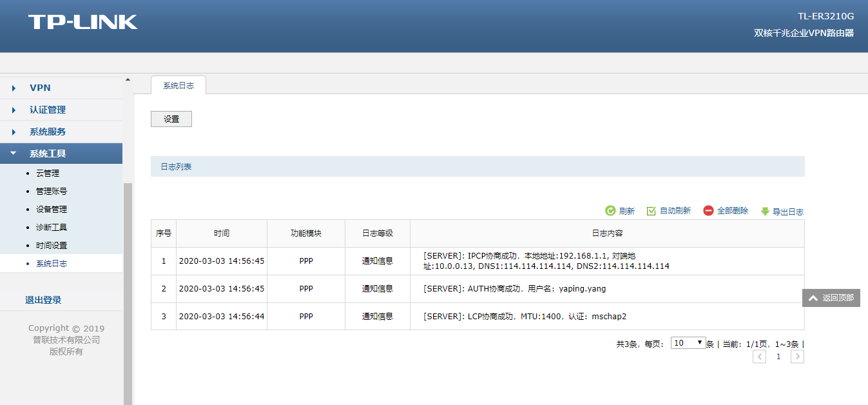Toggle the 自动刷新 checkbox
The image size is (868, 405).
[x=651, y=211]
